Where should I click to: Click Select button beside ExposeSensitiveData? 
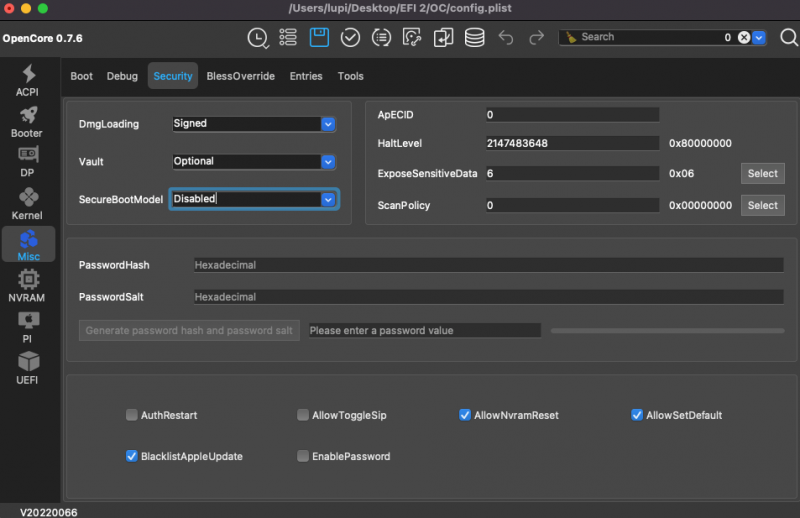click(762, 173)
